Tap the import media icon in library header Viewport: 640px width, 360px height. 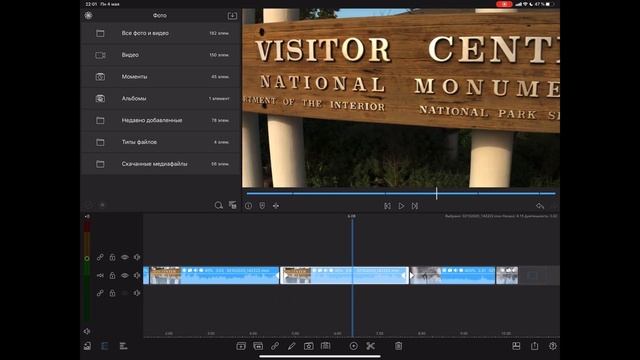pos(232,16)
